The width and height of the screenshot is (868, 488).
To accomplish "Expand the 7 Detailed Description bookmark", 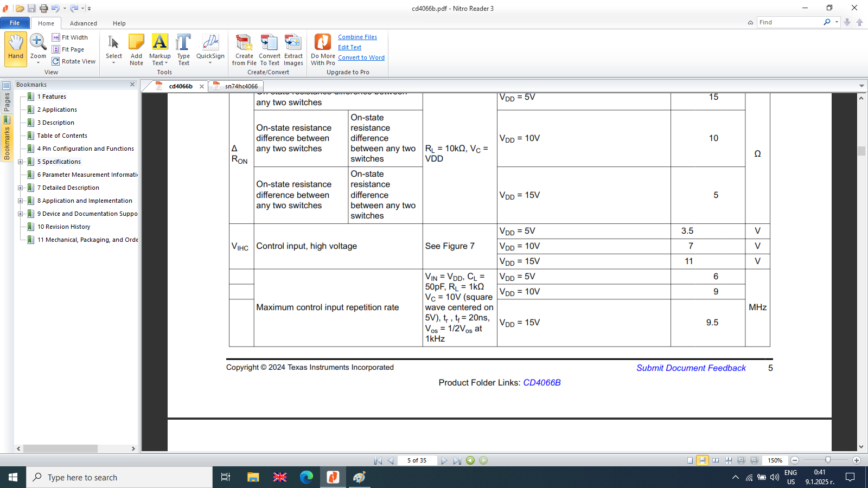I will coord(21,188).
